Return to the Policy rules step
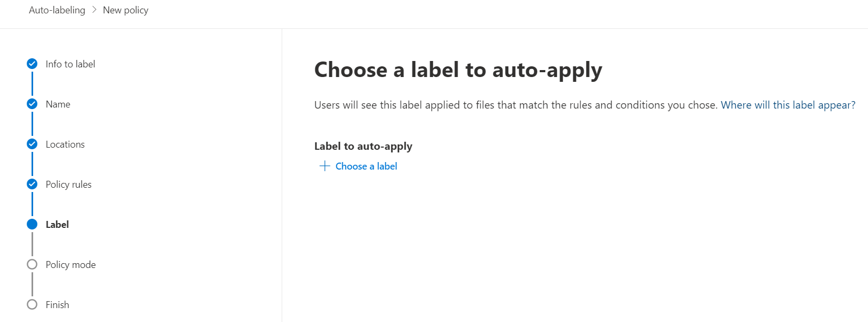This screenshot has width=868, height=322. 68,185
